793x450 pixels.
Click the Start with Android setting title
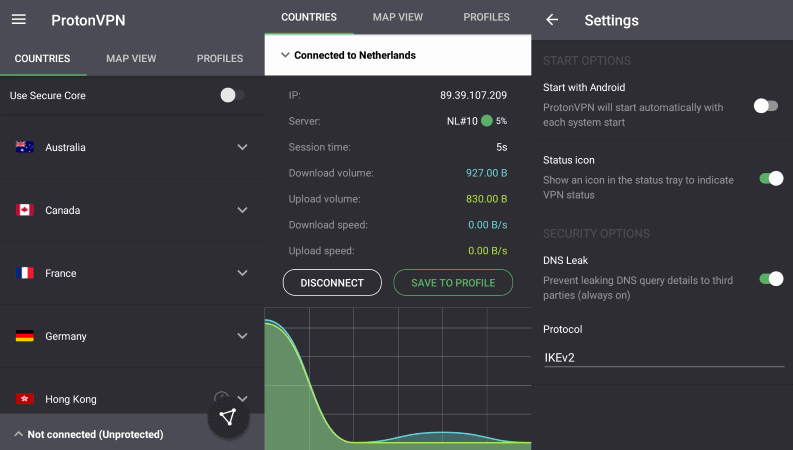click(x=584, y=87)
